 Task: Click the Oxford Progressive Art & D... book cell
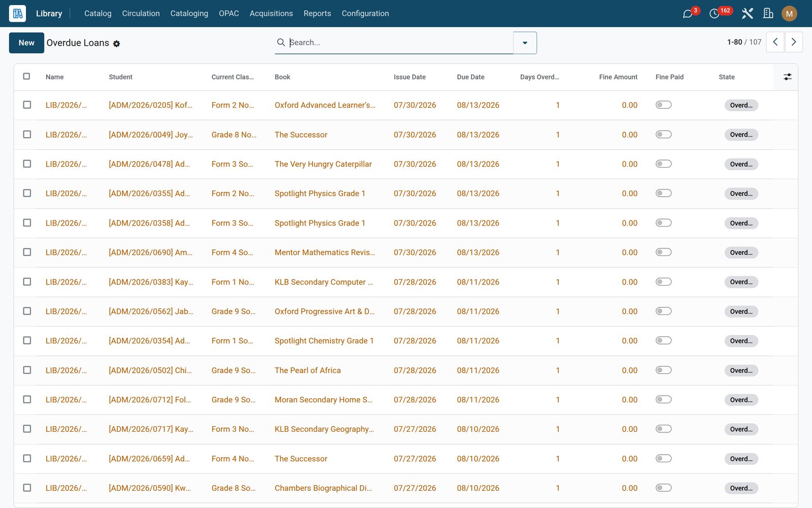click(x=325, y=311)
